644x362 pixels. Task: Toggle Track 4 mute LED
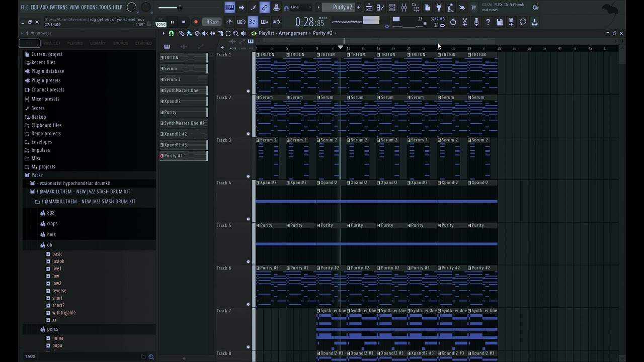[248, 219]
